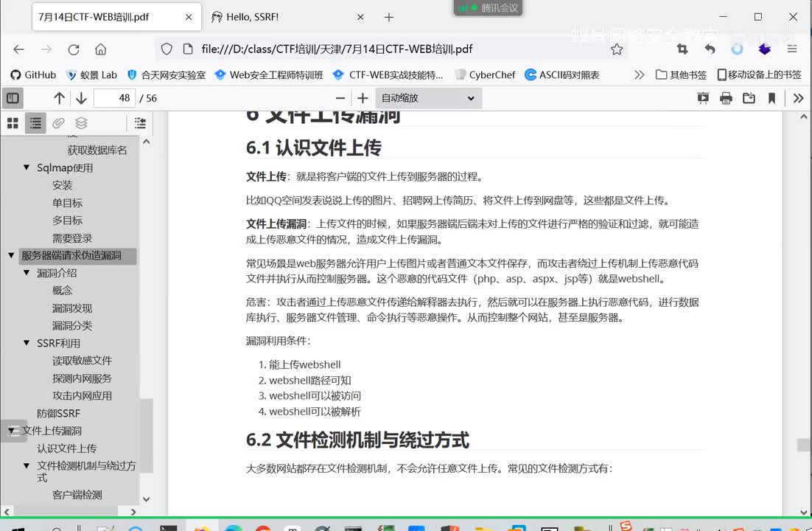Open the Firefox application menu
Viewport: 812px width, 531px height.
(x=792, y=49)
